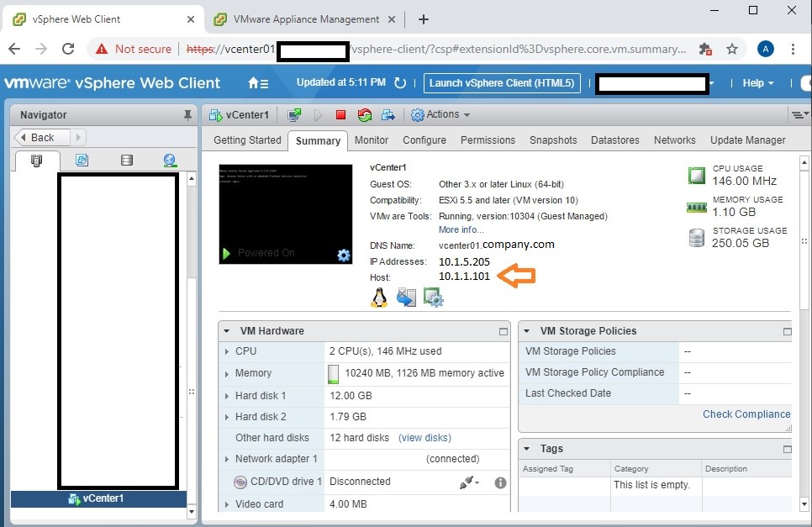Expand the Hard disk 2 row
Screen dimensions: 812x527
pyautogui.click(x=227, y=417)
